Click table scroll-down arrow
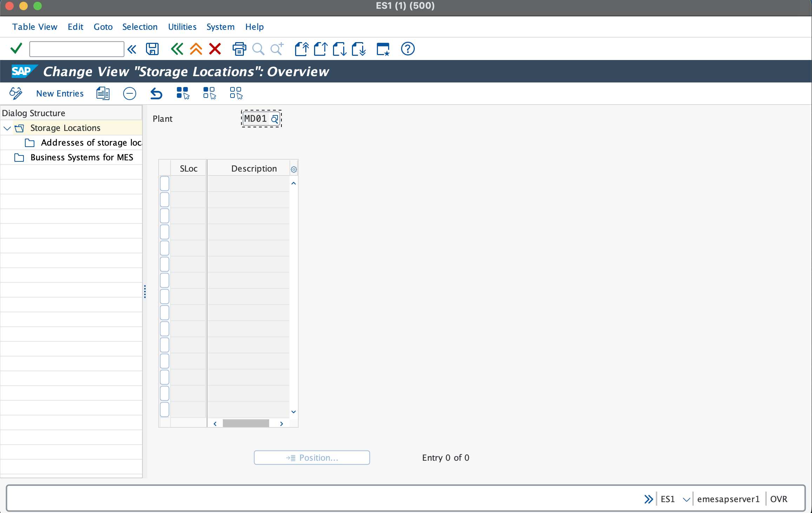The height and width of the screenshot is (513, 812). (x=294, y=412)
